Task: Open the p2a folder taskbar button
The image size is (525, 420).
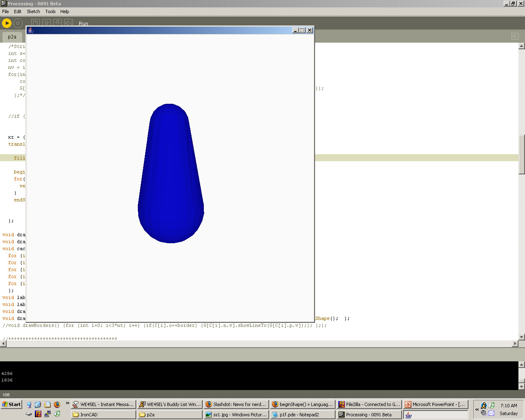Action: coord(170,415)
